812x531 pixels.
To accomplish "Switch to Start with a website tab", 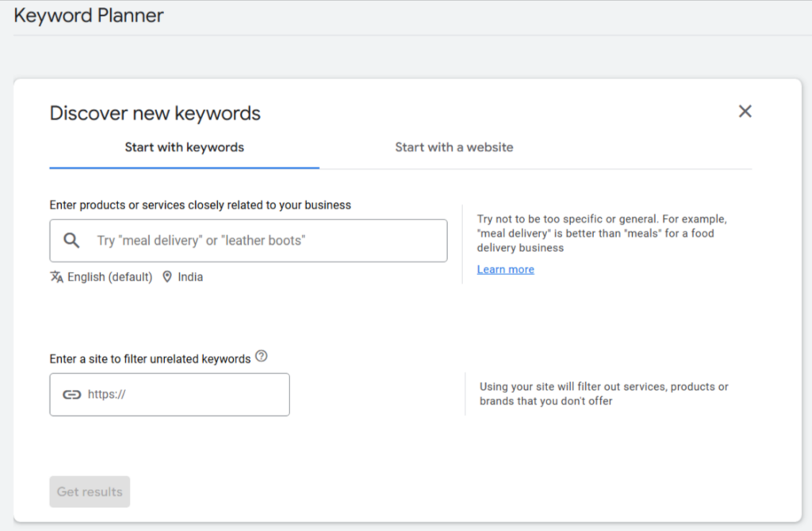I will pyautogui.click(x=454, y=147).
